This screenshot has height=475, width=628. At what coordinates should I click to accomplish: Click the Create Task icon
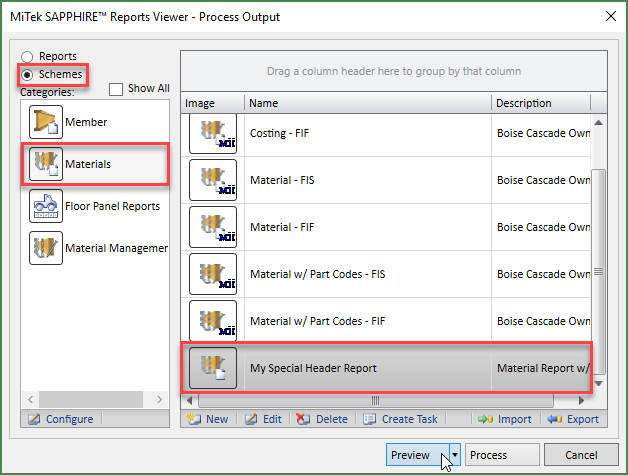click(x=369, y=419)
